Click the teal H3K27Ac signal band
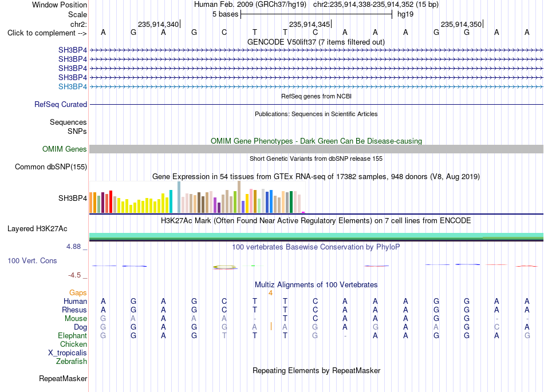544x392 pixels. tap(316, 236)
